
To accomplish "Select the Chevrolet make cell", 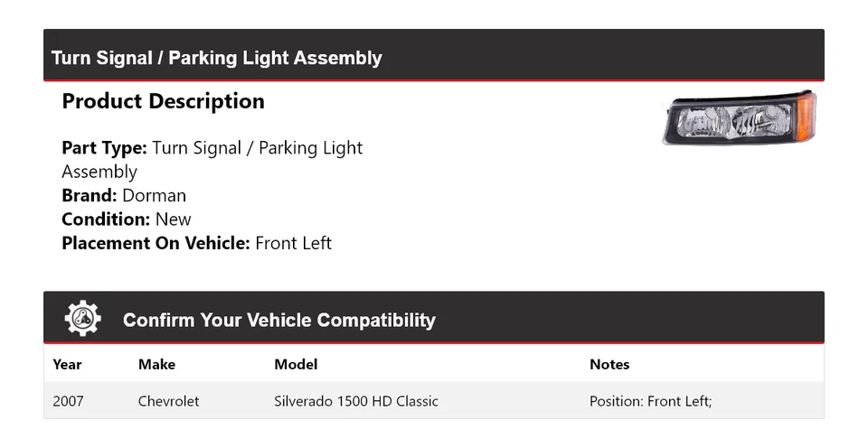I will 169,401.
